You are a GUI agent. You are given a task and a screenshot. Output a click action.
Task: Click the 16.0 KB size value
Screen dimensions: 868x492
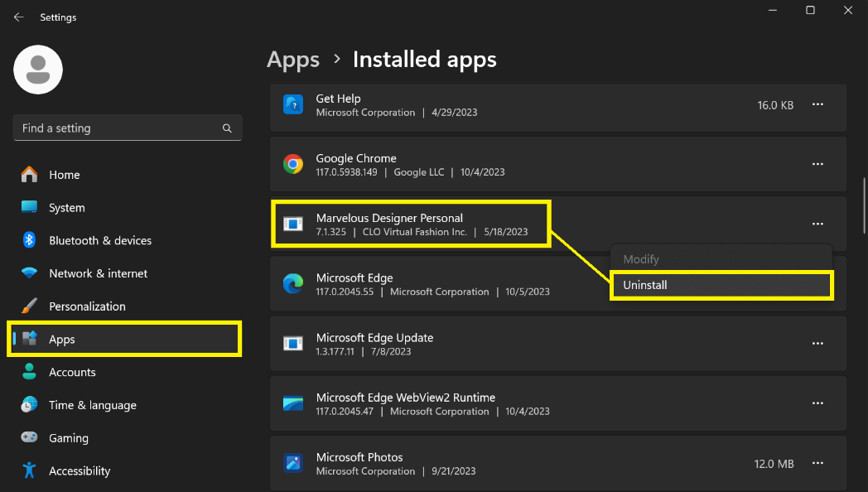(x=775, y=105)
